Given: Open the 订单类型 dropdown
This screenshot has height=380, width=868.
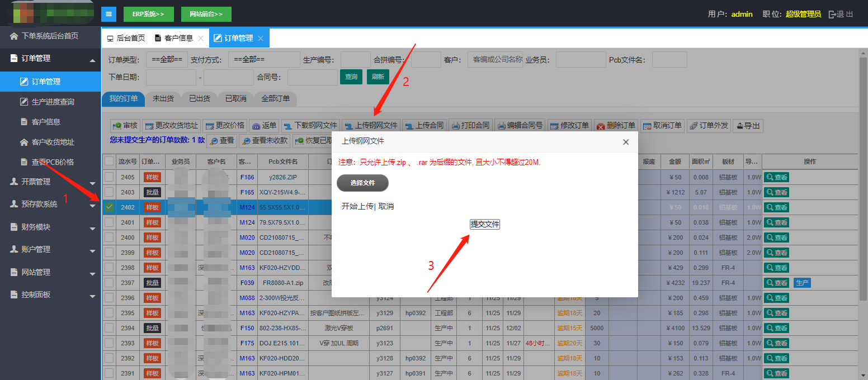Looking at the screenshot, I should [167, 59].
